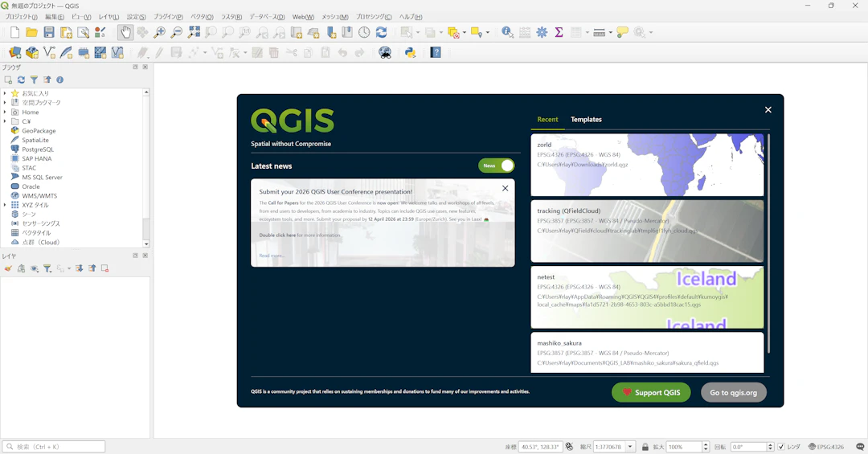This screenshot has height=454, width=868.
Task: Open the mashiko_sakura recent project
Action: [x=647, y=353]
